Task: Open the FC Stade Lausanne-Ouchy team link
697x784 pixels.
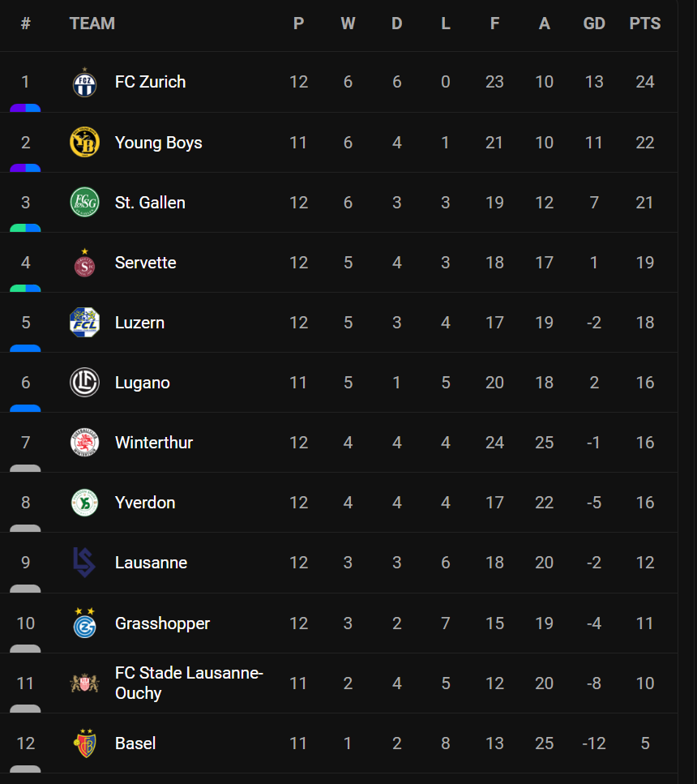Action: coord(189,683)
